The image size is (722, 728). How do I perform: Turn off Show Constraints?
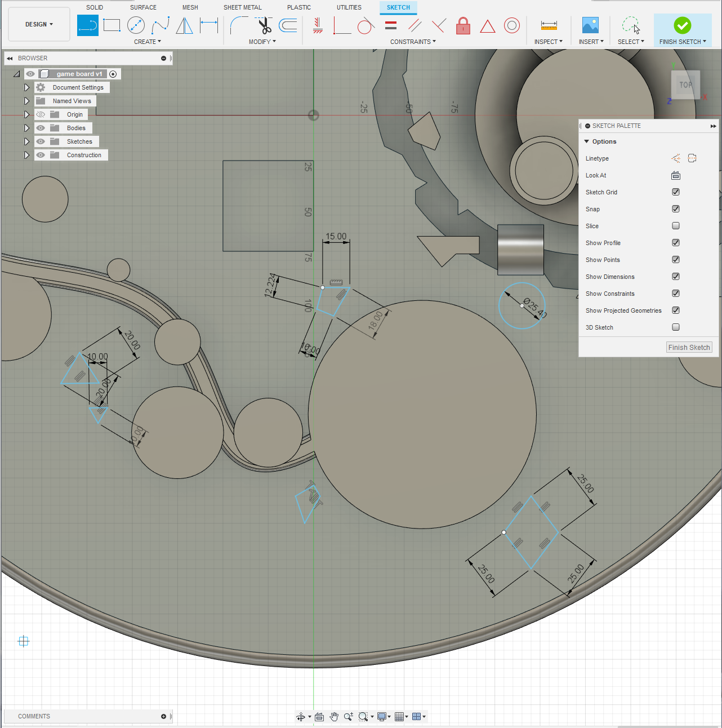[675, 293]
